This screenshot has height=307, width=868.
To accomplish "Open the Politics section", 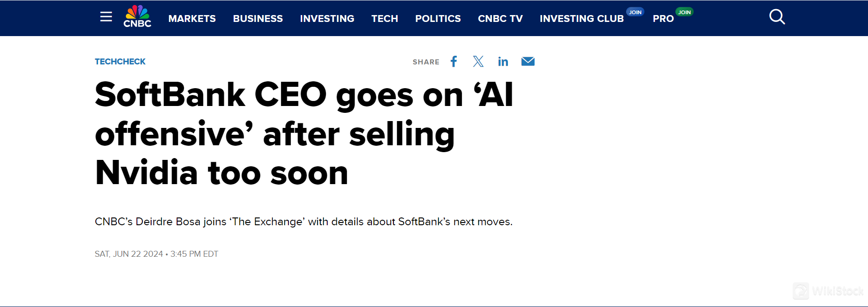I will coord(438,19).
